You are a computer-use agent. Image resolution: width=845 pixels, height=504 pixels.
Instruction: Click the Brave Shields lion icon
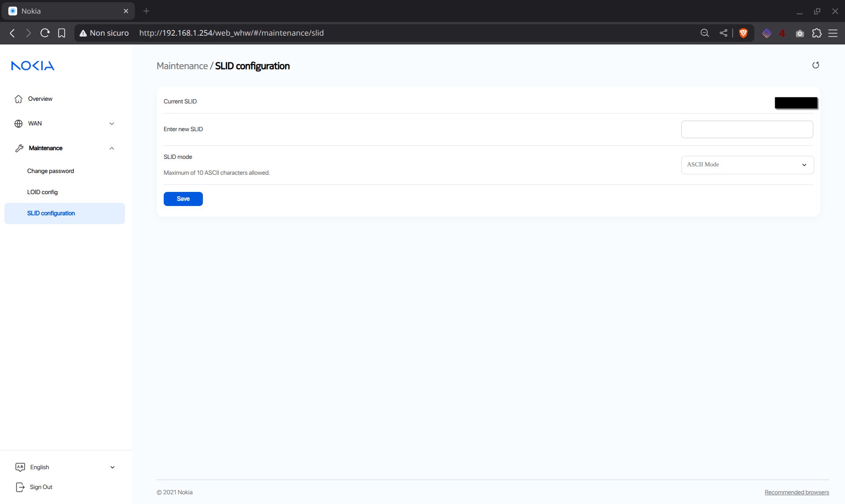pyautogui.click(x=743, y=33)
